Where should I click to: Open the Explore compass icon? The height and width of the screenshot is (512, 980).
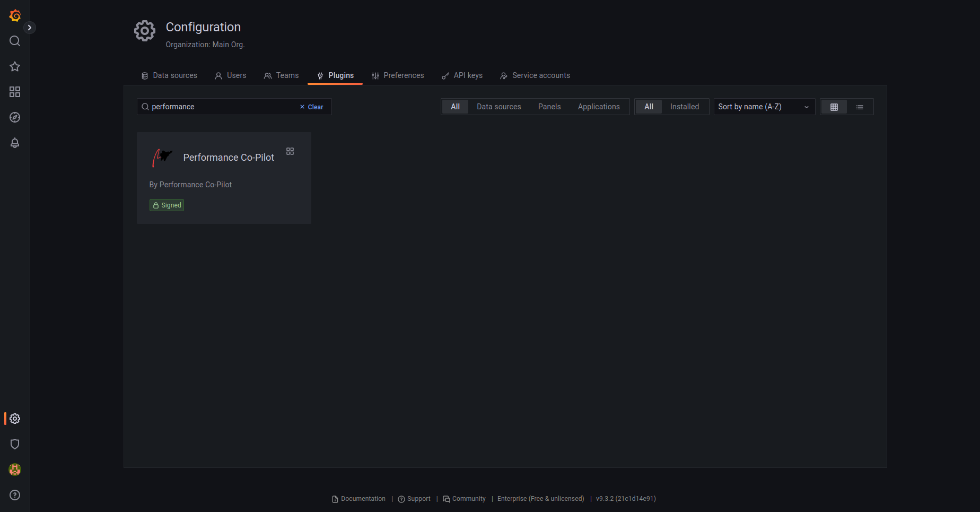(x=15, y=117)
